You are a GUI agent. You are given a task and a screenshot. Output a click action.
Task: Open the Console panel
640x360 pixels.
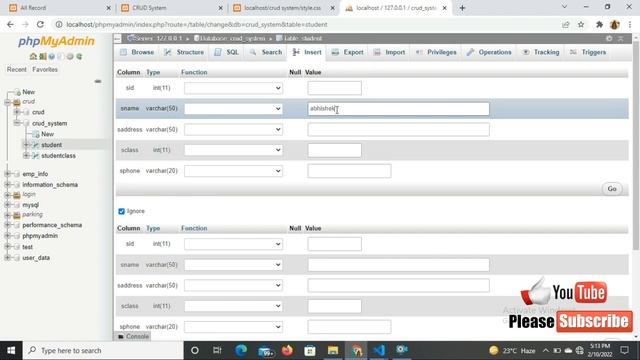pos(133,336)
